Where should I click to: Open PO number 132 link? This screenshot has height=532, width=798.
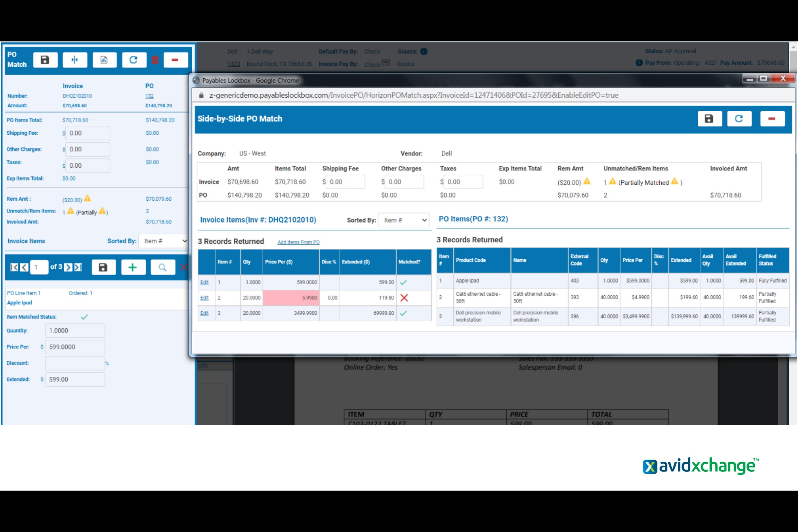149,96
